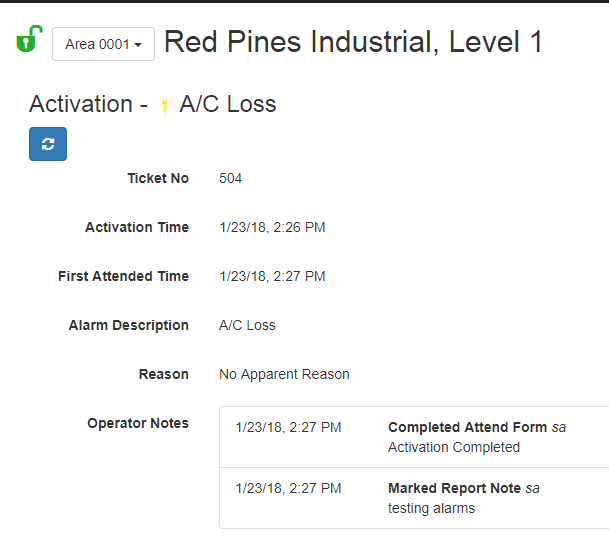Click the green unlocked padlock icon
Screen dimensions: 609x539
29,39
